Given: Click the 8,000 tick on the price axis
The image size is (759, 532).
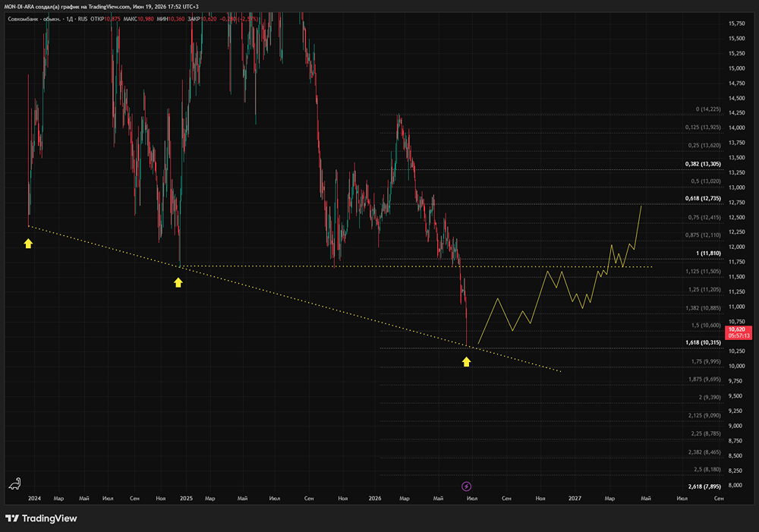Looking at the screenshot, I should point(735,485).
